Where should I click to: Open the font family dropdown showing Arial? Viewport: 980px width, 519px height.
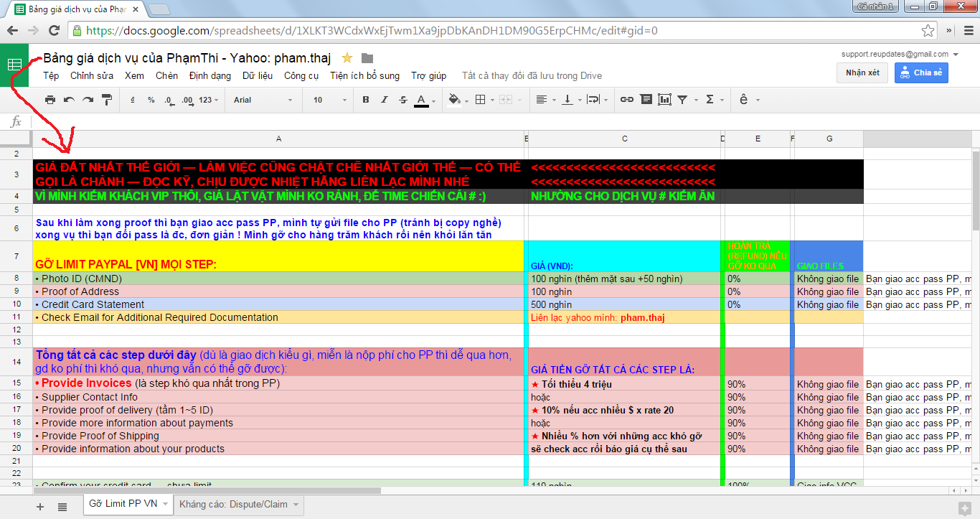coord(263,100)
